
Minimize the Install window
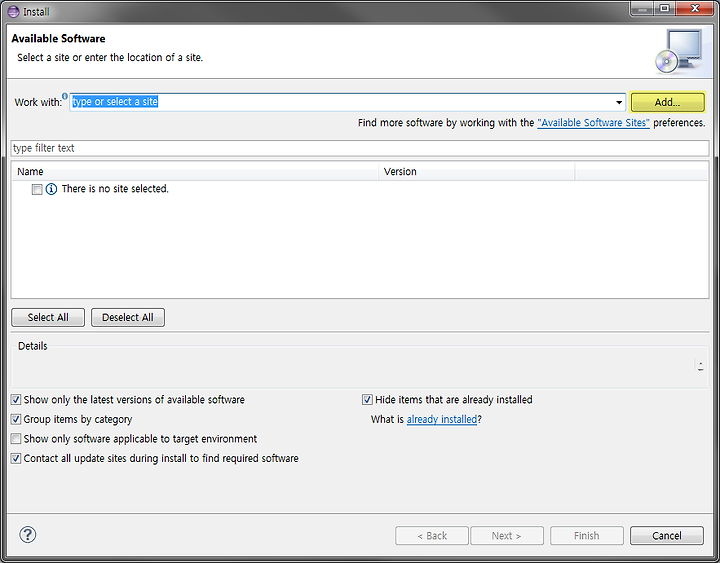[x=642, y=8]
